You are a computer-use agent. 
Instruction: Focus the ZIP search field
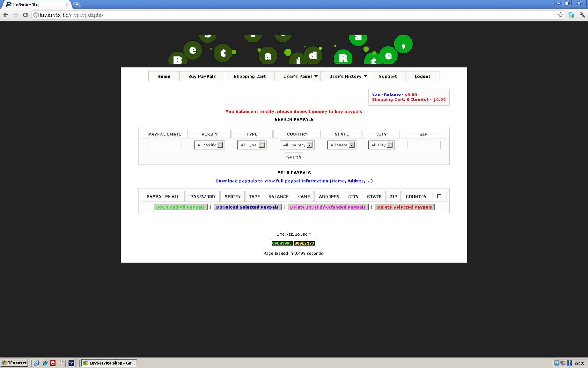[424, 145]
